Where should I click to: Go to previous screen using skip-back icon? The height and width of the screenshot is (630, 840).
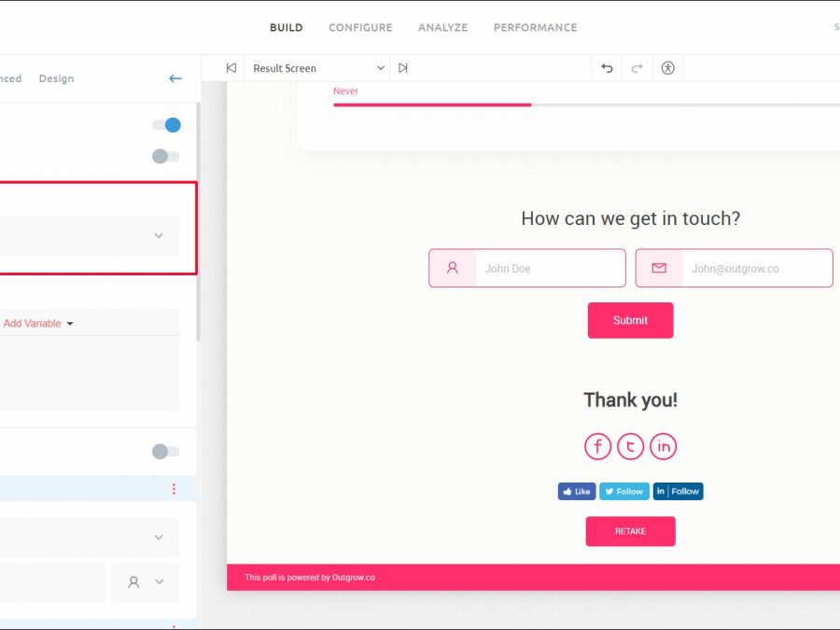pyautogui.click(x=231, y=68)
